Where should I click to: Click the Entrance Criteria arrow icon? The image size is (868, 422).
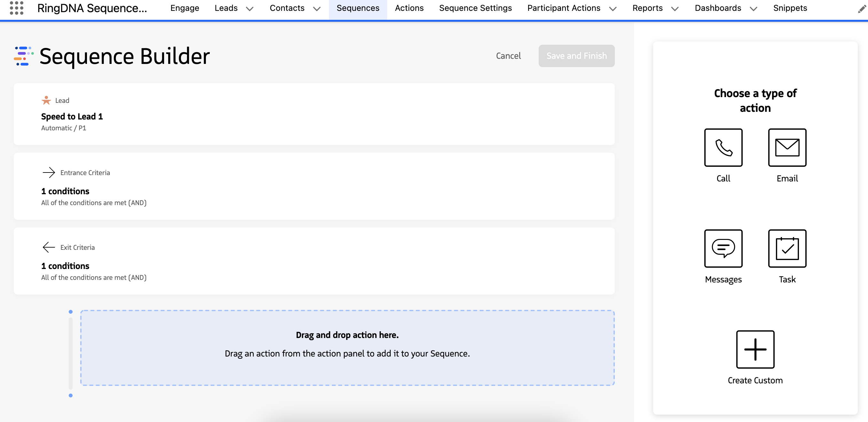pyautogui.click(x=49, y=173)
